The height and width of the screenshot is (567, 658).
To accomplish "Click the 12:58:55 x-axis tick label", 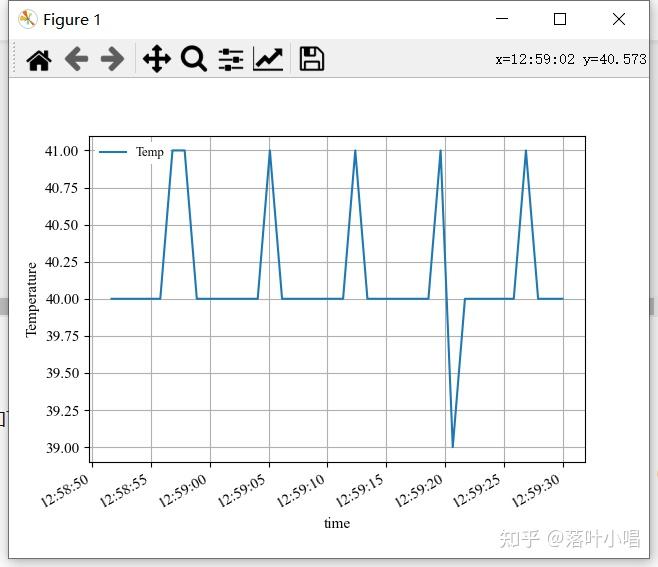I will tap(123, 491).
